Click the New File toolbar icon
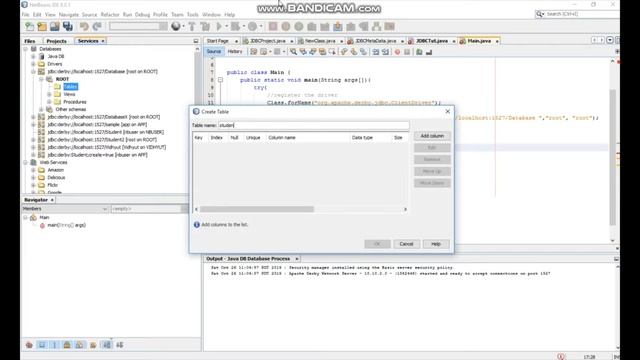Image resolution: width=640 pixels, height=360 pixels. coord(29,27)
